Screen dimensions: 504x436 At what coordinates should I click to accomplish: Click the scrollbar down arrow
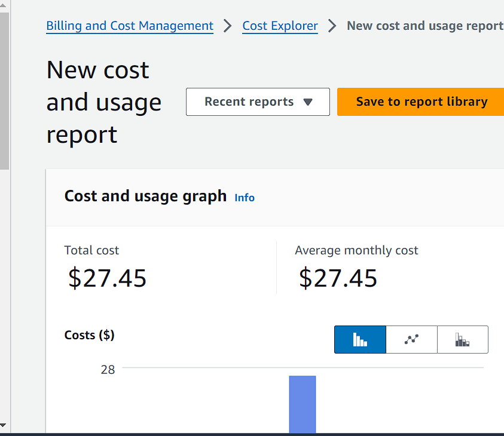coord(3,425)
